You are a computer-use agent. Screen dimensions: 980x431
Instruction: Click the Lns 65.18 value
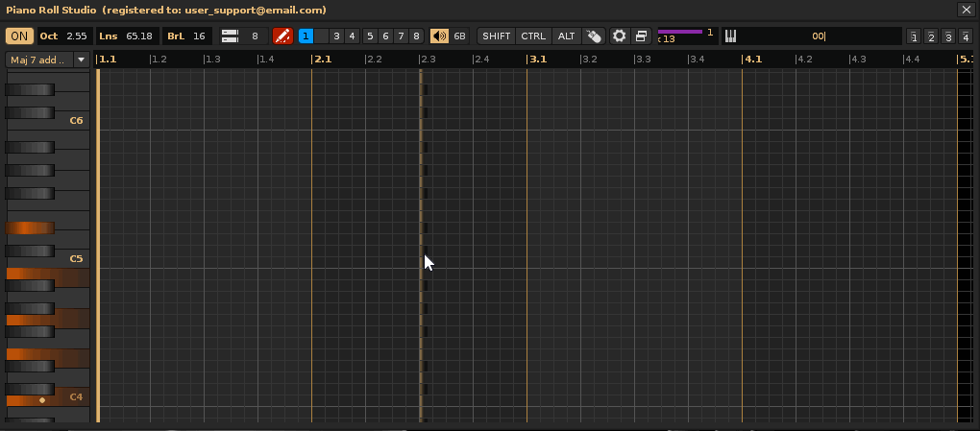(x=138, y=36)
